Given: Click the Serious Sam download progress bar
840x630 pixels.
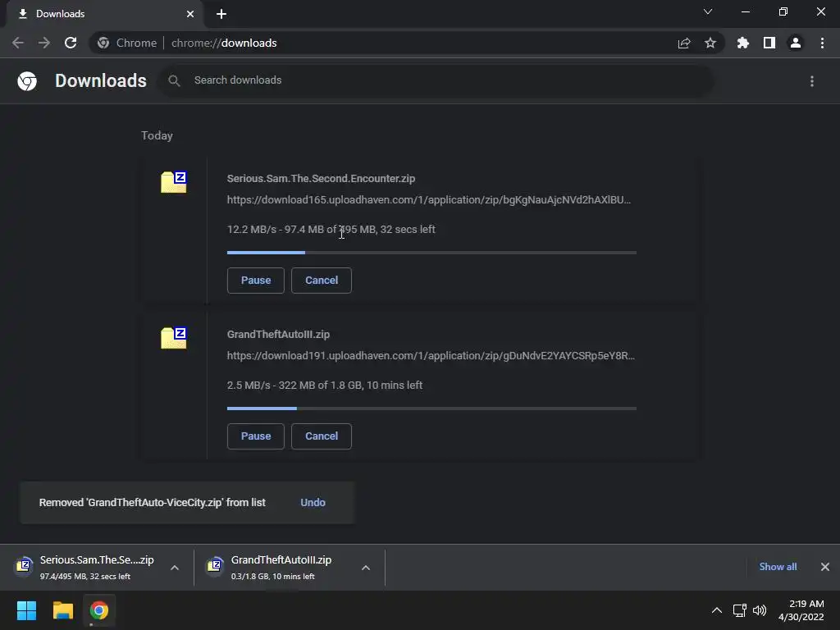Looking at the screenshot, I should [x=431, y=253].
